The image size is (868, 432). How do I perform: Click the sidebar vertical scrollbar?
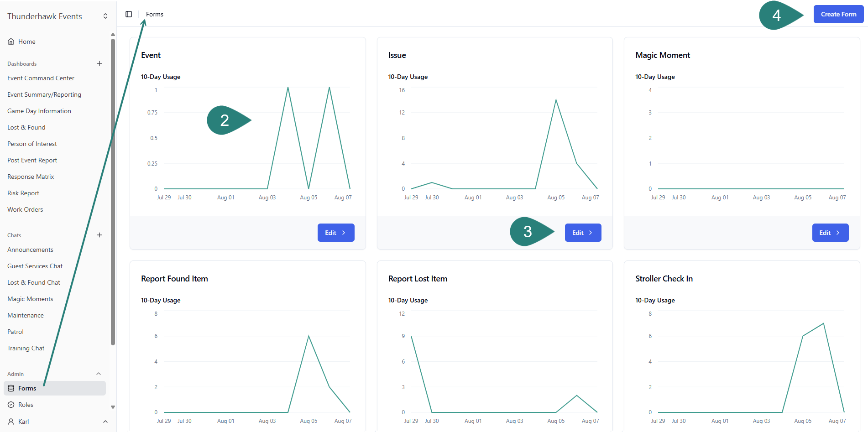(x=113, y=192)
